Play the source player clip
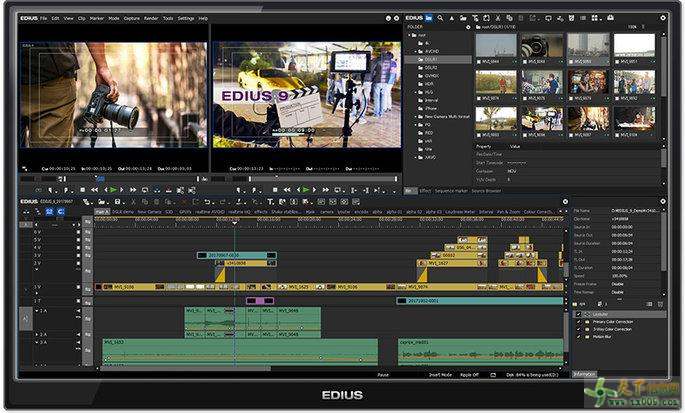This screenshot has width=685, height=413. (114, 190)
